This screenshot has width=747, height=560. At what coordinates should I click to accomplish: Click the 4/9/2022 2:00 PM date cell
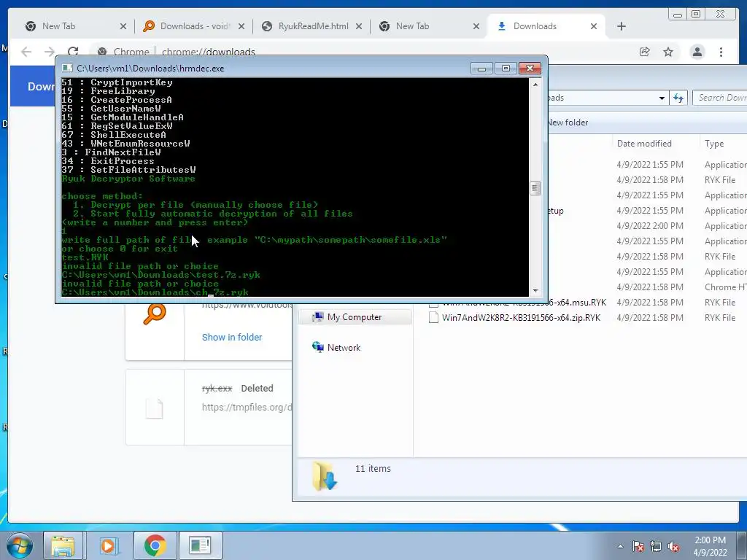(x=650, y=226)
